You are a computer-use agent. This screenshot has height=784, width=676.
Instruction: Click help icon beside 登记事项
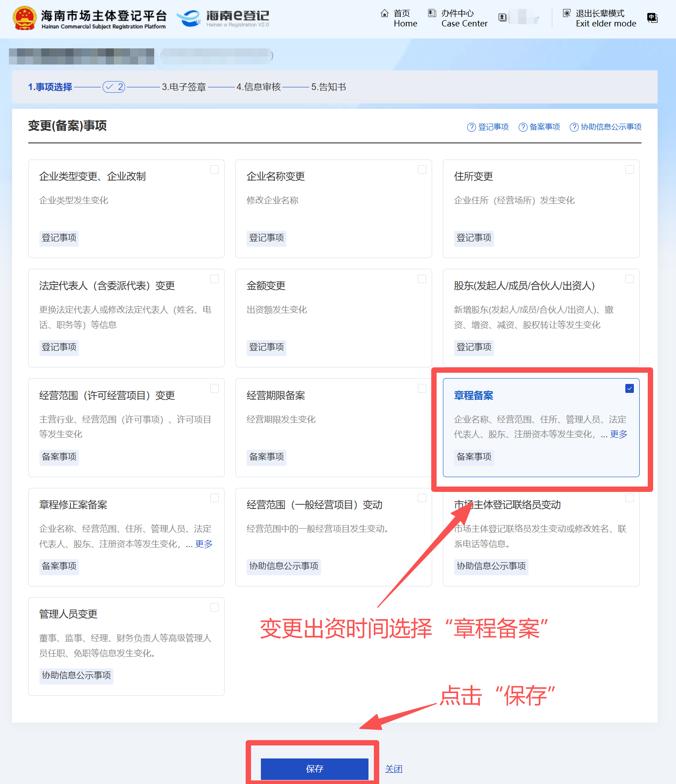471,127
